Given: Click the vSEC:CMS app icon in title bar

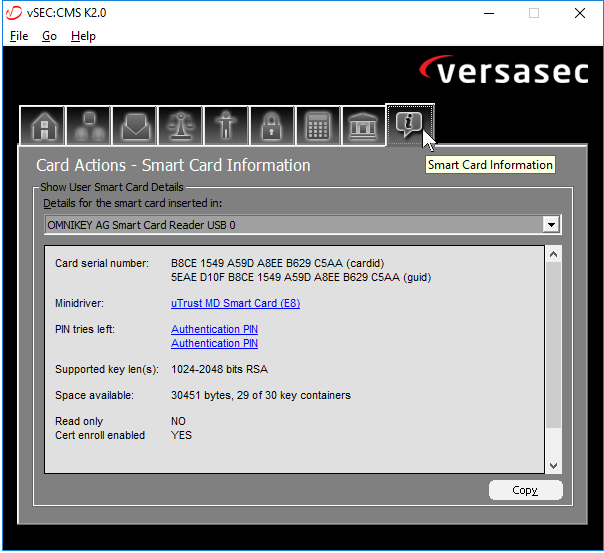Looking at the screenshot, I should click(x=14, y=13).
